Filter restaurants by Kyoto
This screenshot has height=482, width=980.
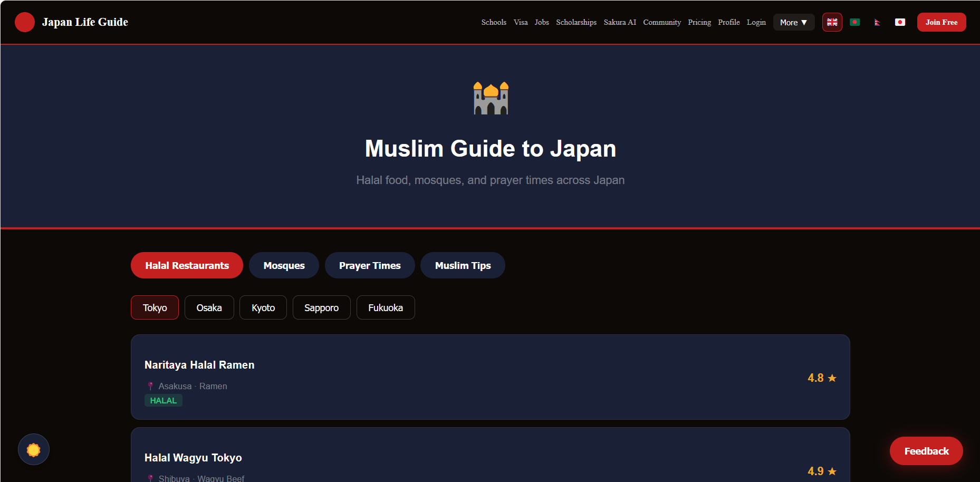(263, 307)
